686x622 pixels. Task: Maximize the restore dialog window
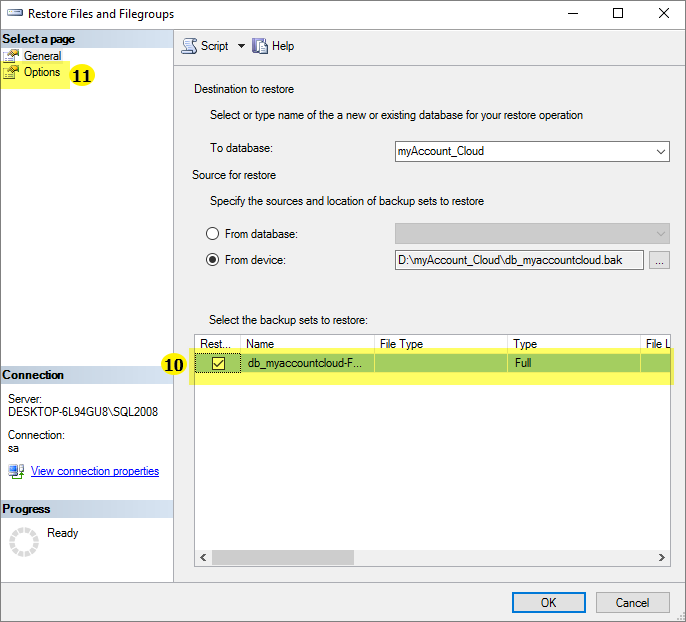coord(618,14)
